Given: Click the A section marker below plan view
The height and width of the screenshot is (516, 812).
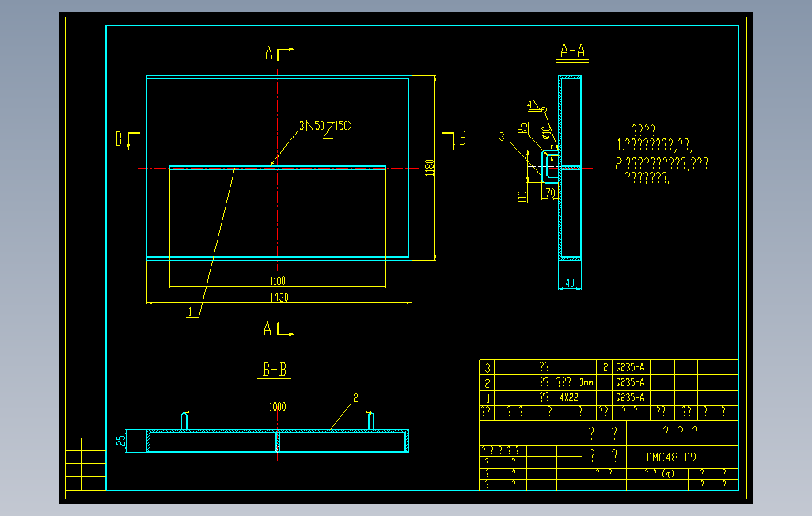Looking at the screenshot, I should coord(268,328).
